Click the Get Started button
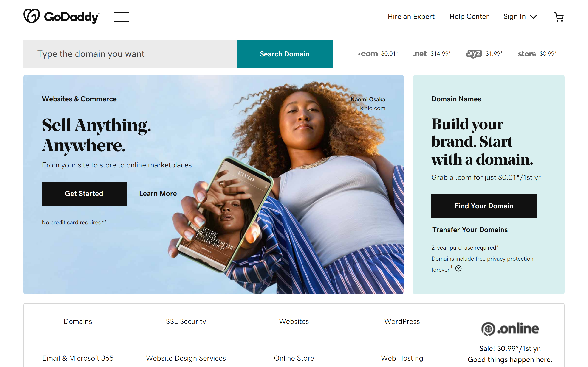This screenshot has height=367, width=588. (84, 193)
